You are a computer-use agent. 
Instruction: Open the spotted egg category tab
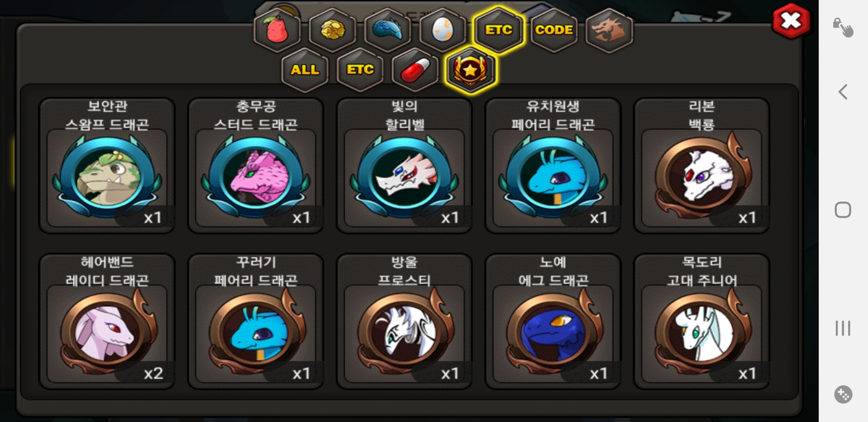click(443, 30)
